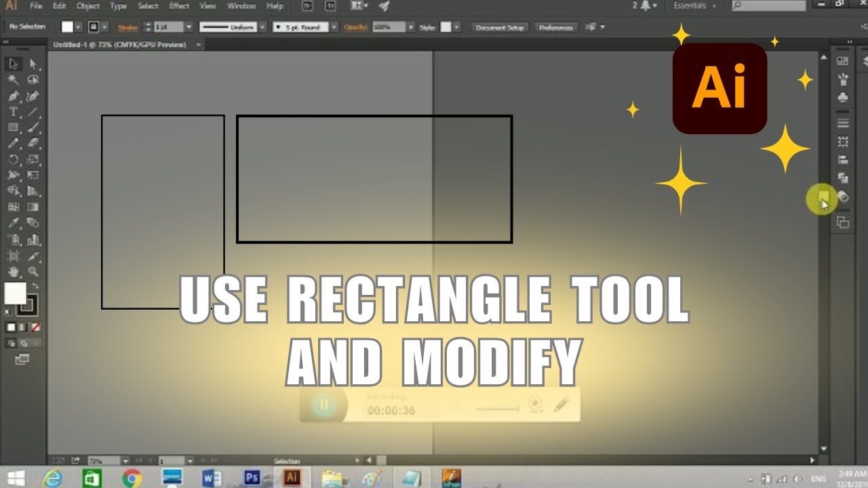Select the Symbol Sprayer tool
Screen dimensions: 868x488
click(x=13, y=239)
